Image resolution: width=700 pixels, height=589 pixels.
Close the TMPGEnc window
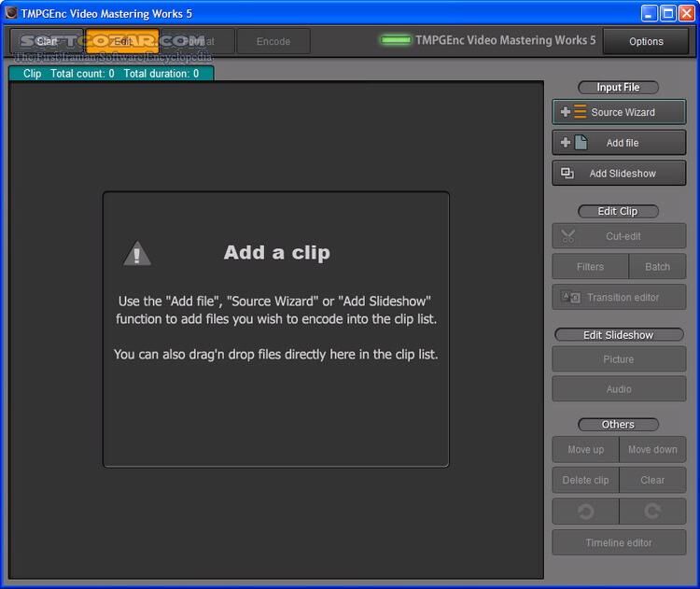(686, 13)
